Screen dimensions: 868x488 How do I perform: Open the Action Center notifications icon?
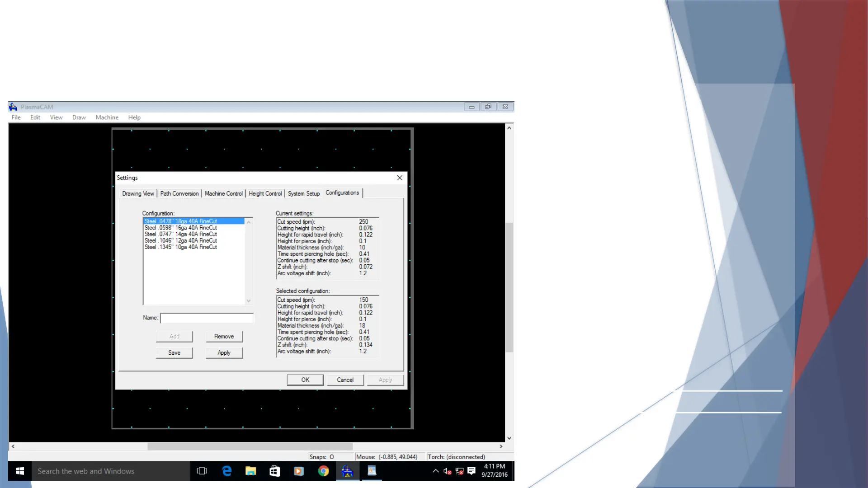471,471
